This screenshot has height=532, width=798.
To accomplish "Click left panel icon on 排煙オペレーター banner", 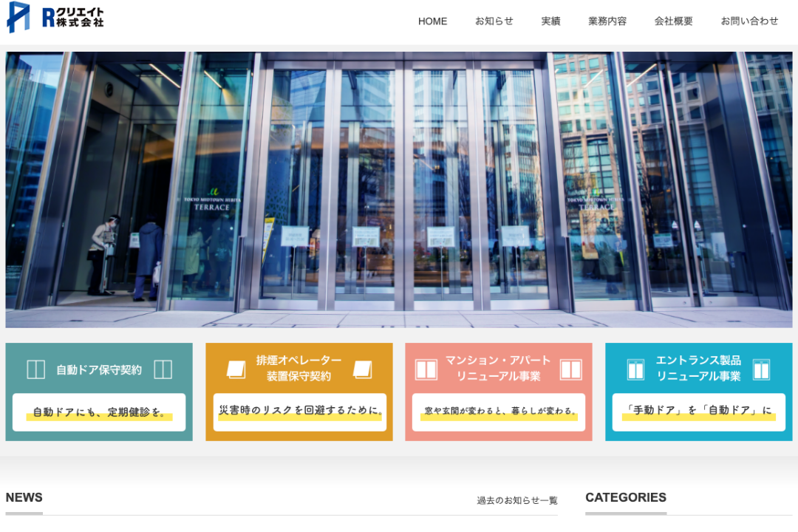I will pos(236,369).
